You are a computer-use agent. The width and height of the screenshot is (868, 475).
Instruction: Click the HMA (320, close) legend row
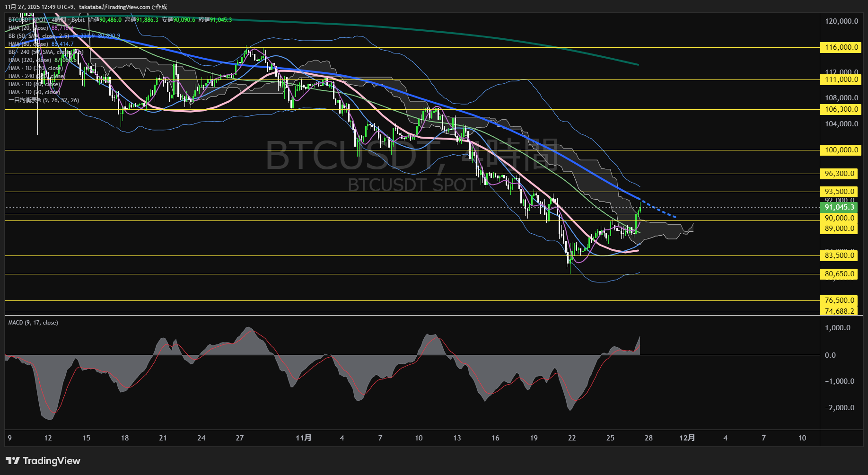coord(31,60)
